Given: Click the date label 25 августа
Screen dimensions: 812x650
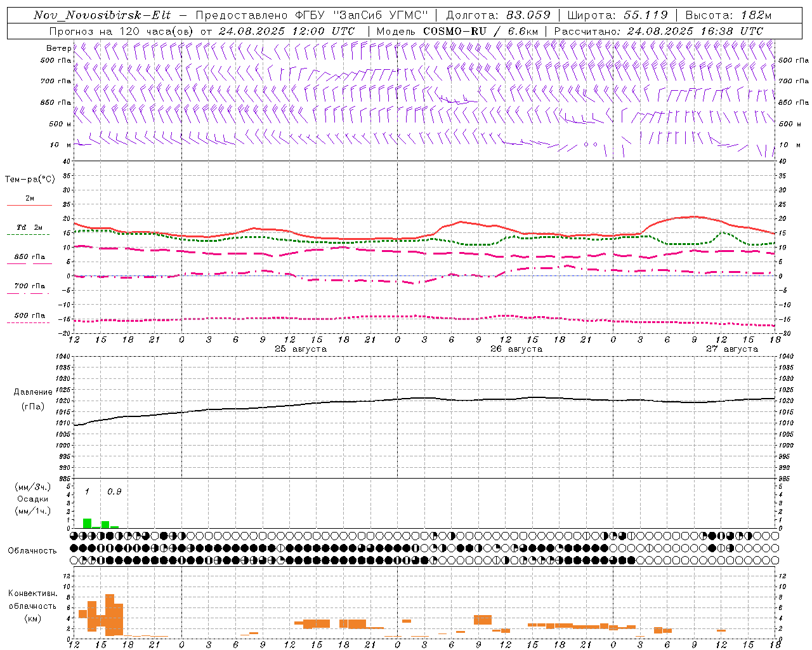Looking at the screenshot, I should 301,349.
